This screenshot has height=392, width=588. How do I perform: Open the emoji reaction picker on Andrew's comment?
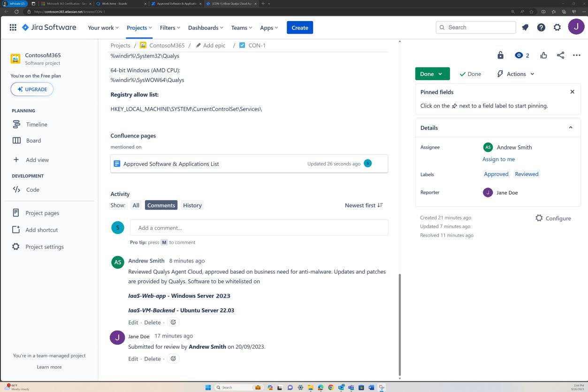point(173,322)
